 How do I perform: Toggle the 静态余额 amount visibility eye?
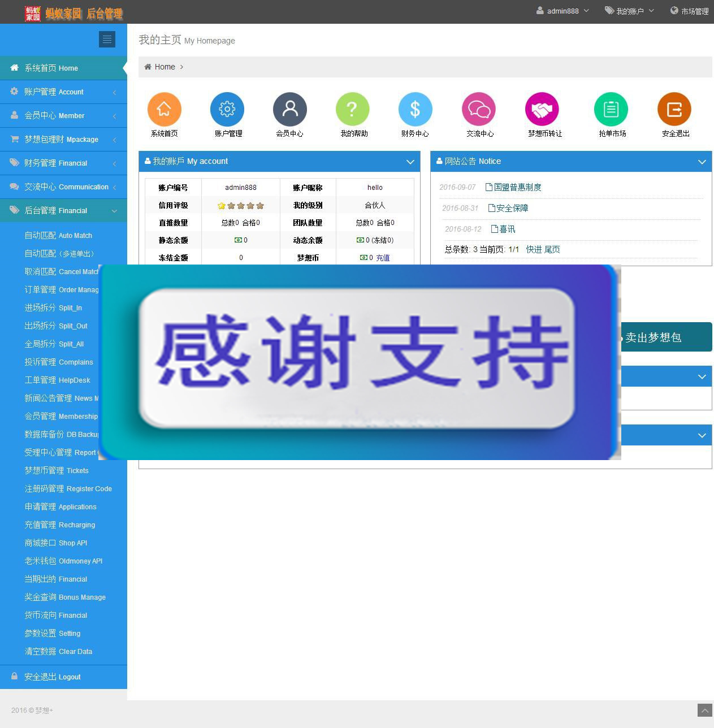click(x=238, y=240)
